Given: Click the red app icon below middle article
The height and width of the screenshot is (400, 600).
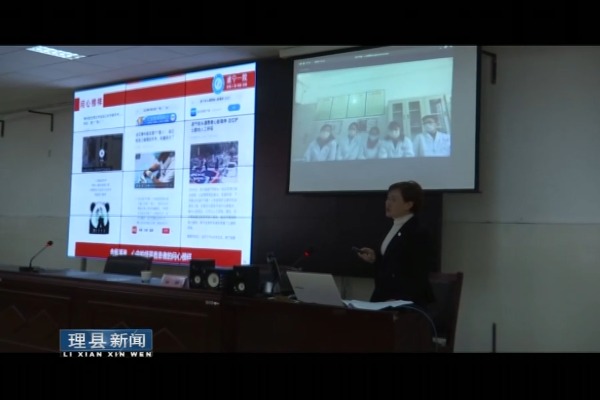Looking at the screenshot, I should point(134,230).
